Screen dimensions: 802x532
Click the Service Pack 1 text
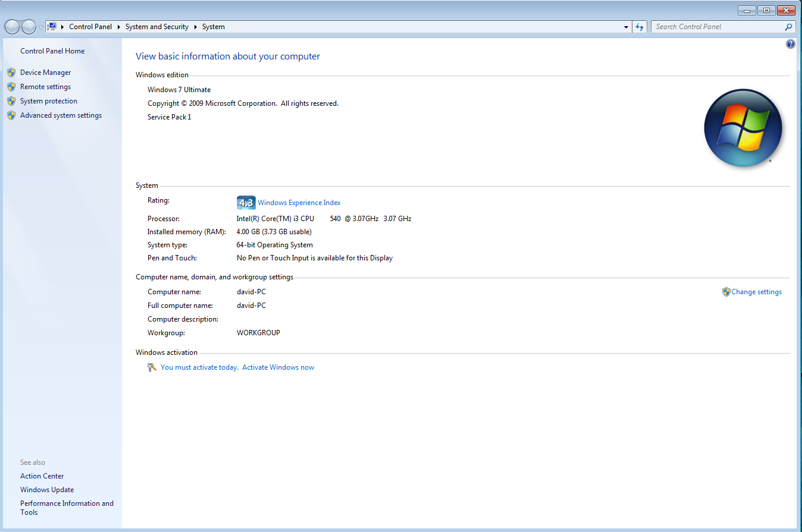[x=170, y=117]
